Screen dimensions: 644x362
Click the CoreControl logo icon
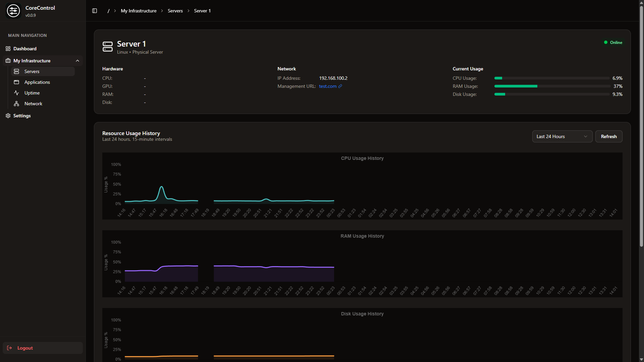click(x=13, y=10)
